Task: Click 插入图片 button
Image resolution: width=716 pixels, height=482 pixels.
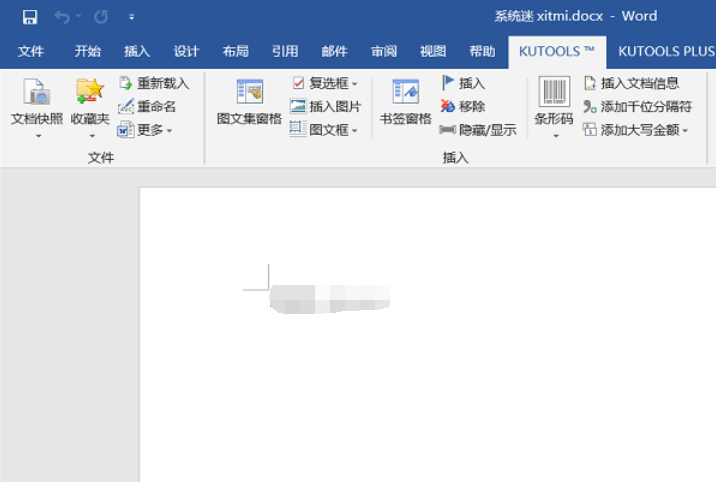Action: 326,107
